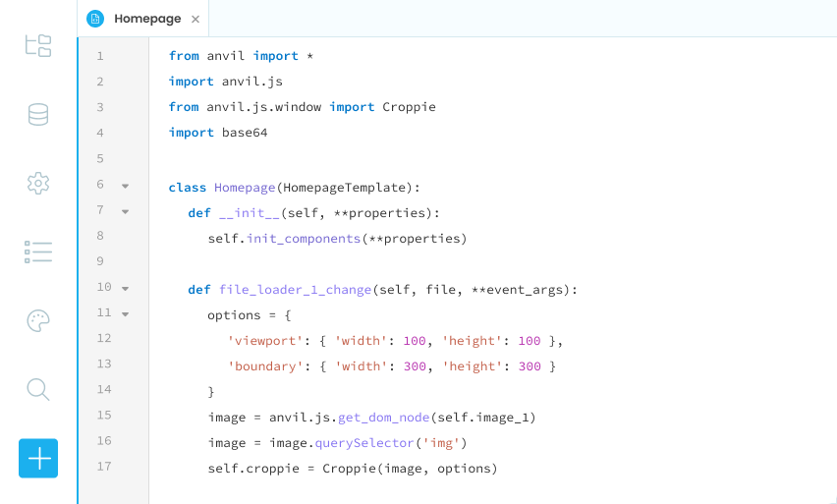Collapse the Homepage class at line 6

(x=125, y=185)
